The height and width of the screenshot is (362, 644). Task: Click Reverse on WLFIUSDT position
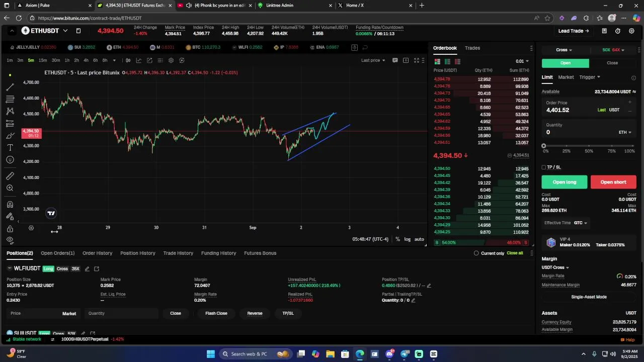tap(255, 313)
